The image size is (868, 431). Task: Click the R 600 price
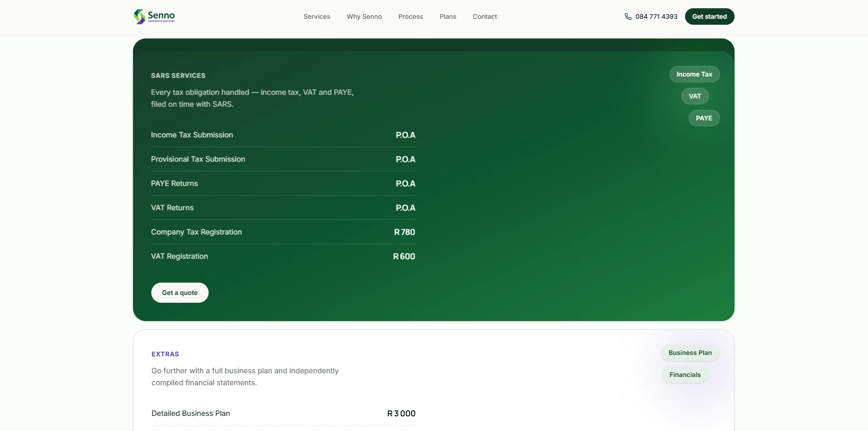404,256
